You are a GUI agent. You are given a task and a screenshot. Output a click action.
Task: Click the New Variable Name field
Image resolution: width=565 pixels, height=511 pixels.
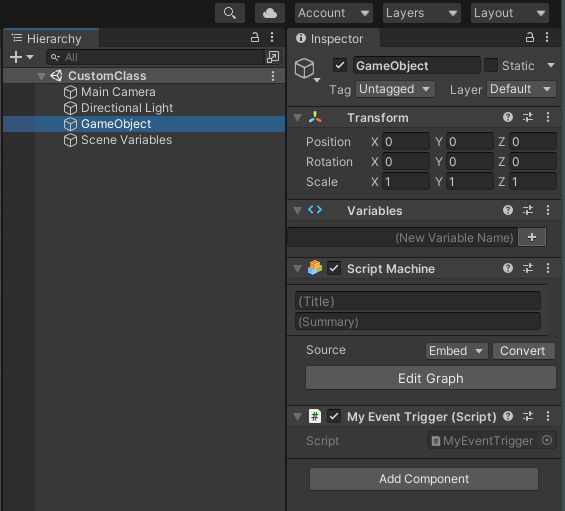point(402,237)
